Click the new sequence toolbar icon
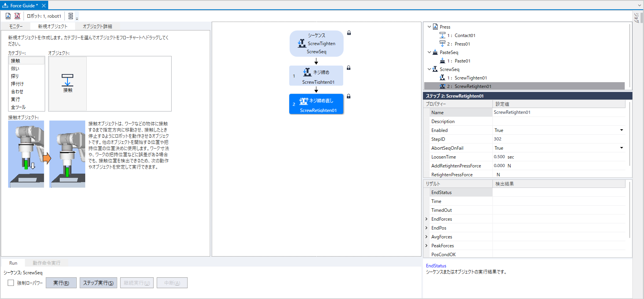 [x=8, y=16]
